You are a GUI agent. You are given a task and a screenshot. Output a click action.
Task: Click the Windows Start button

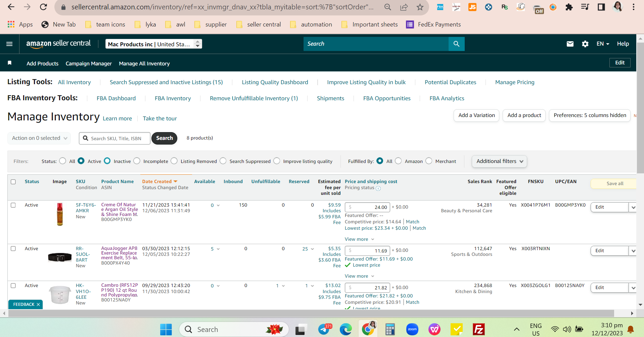pyautogui.click(x=166, y=330)
